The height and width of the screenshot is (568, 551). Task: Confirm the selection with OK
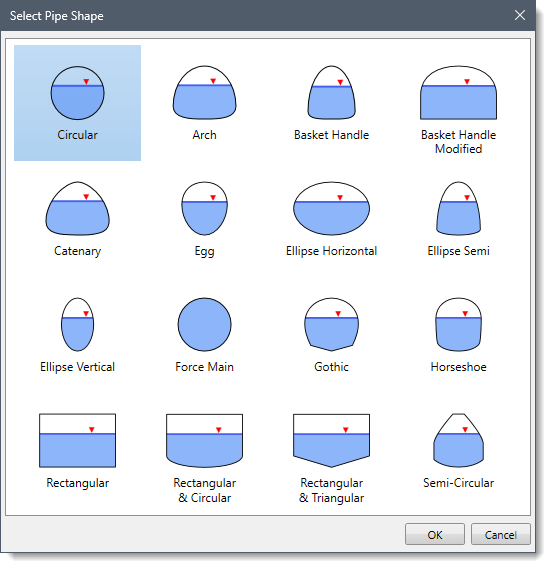coord(435,535)
